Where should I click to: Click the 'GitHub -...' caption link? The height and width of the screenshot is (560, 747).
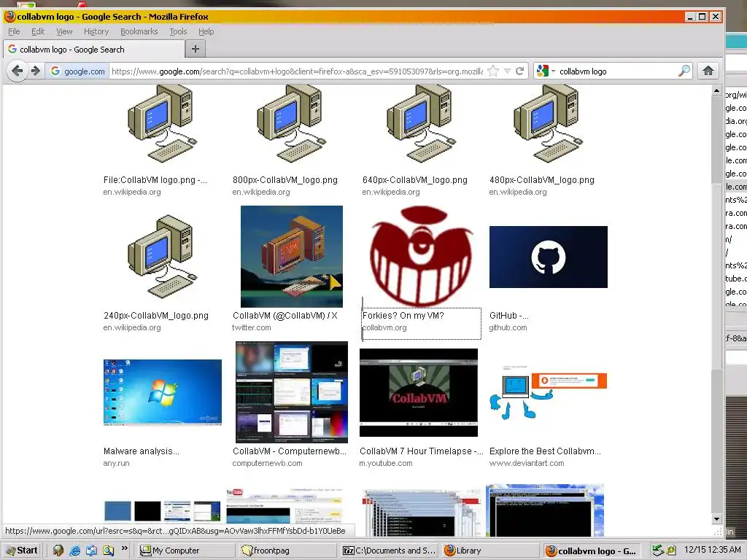(508, 315)
